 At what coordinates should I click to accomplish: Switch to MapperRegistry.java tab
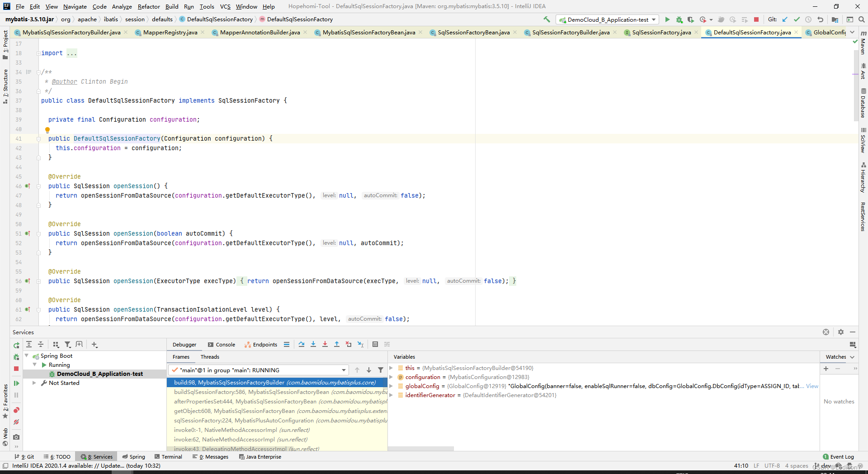[x=170, y=33]
